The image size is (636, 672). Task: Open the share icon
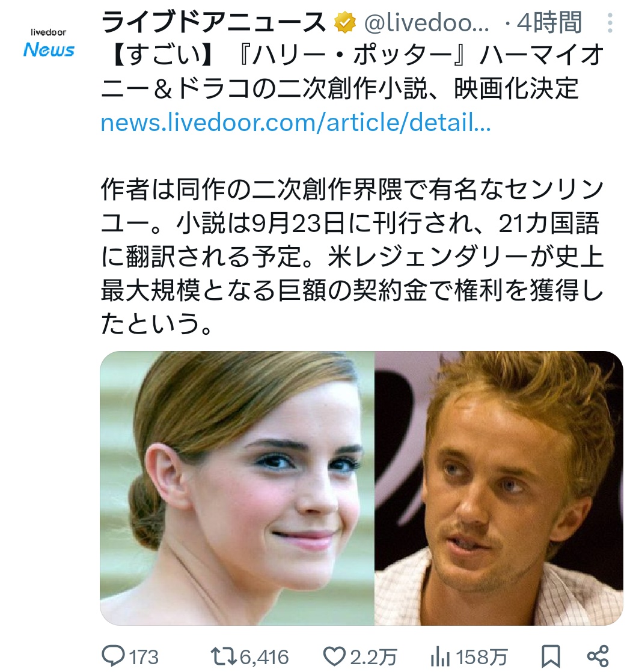coord(598,656)
